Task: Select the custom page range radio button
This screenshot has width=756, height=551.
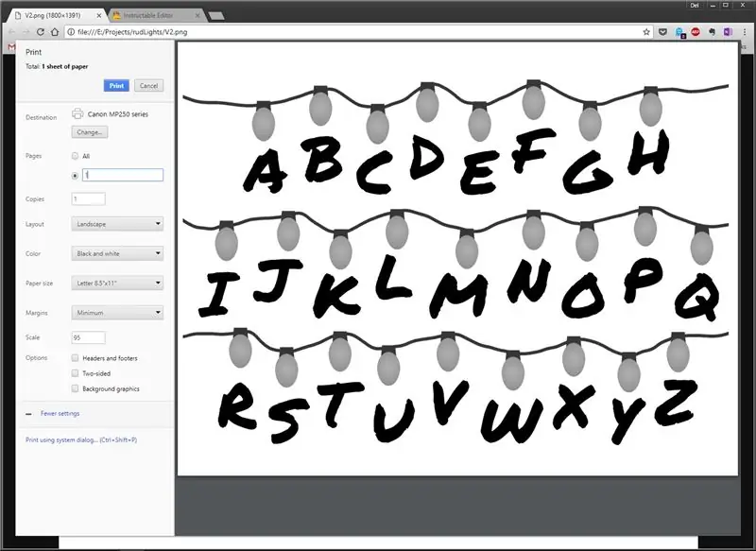Action: click(75, 176)
